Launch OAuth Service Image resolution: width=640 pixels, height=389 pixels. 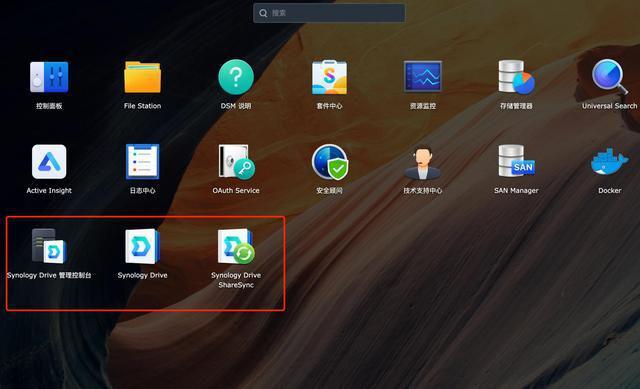(236, 162)
